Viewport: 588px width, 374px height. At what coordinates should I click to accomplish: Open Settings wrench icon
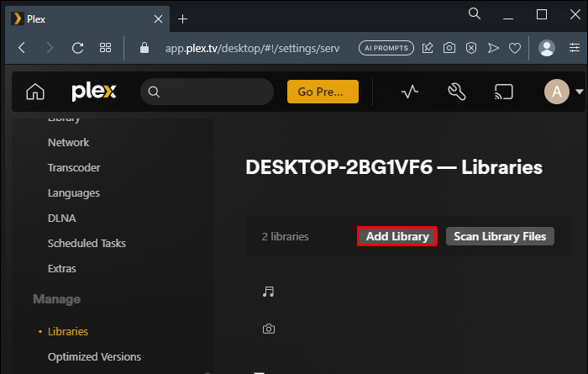point(457,92)
